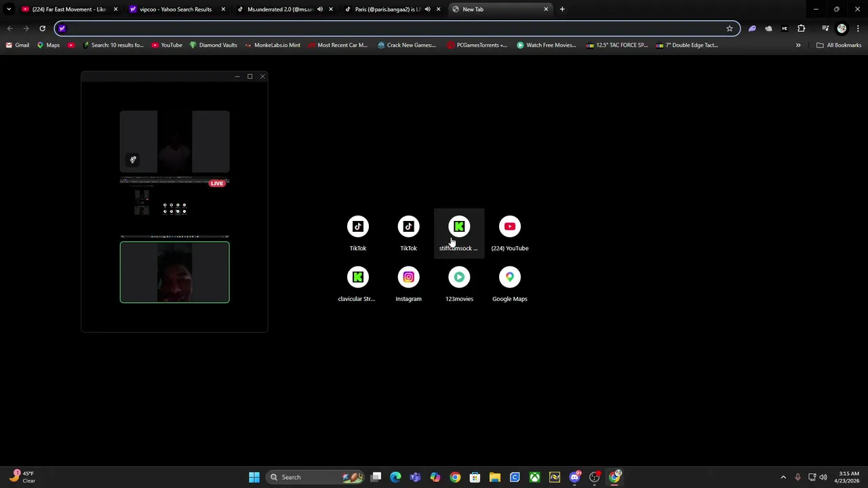Click the icon on the top video thumbnail
Viewport: 868px width, 488px height.
pyautogui.click(x=133, y=160)
